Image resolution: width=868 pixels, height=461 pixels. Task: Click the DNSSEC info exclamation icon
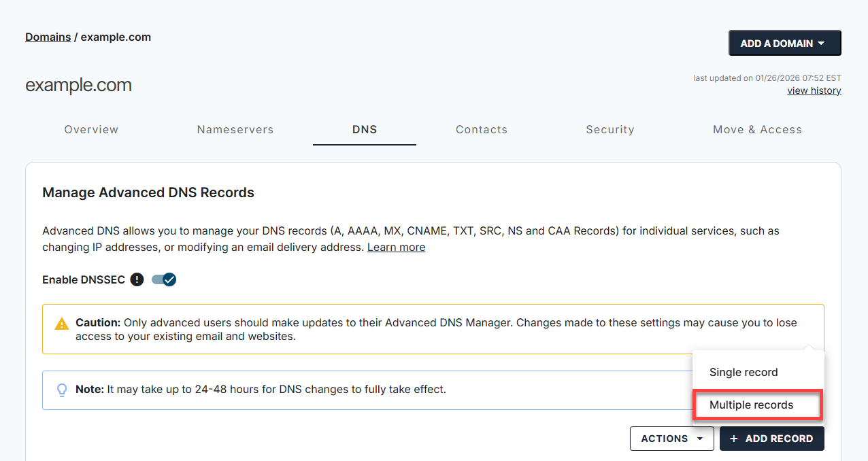tap(137, 279)
